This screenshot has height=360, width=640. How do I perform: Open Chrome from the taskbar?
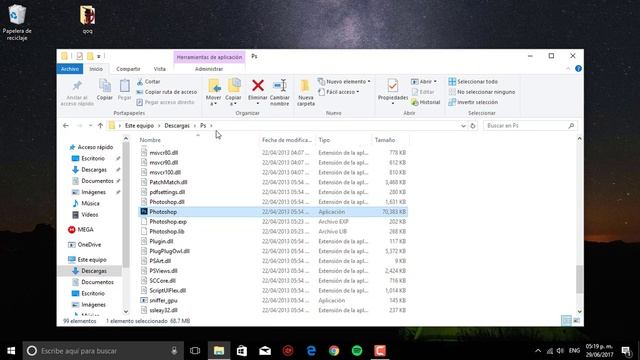click(334, 351)
